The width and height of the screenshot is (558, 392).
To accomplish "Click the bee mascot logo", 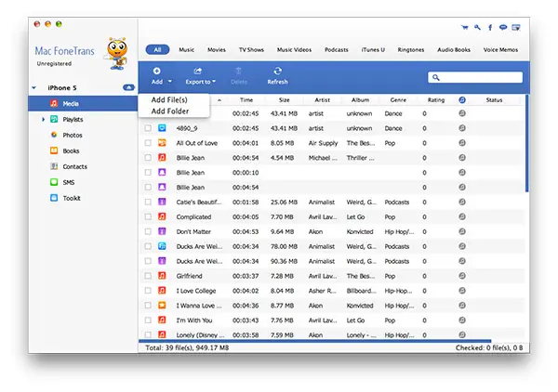I will [x=117, y=53].
